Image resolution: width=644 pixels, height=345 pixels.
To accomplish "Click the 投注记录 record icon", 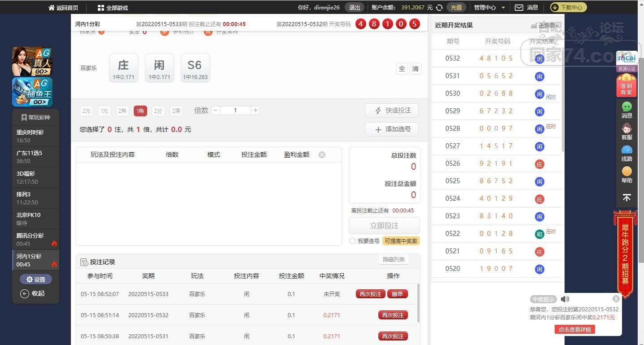I will pos(84,262).
